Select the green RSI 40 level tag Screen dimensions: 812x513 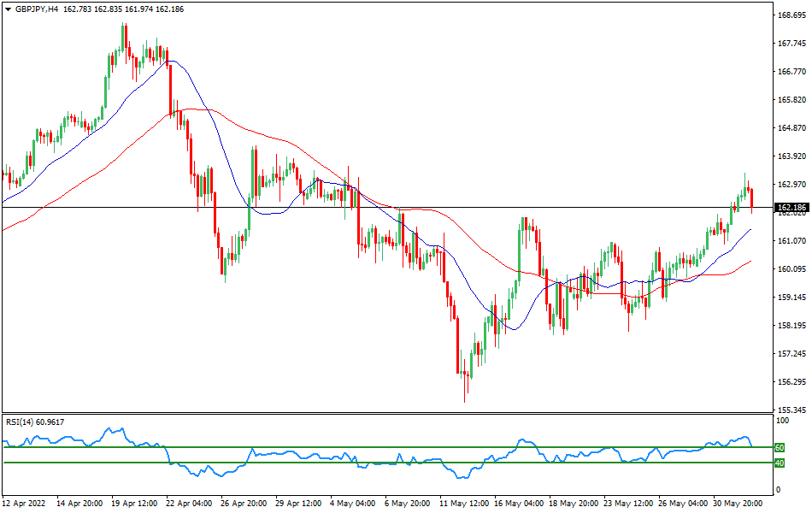[x=780, y=463]
